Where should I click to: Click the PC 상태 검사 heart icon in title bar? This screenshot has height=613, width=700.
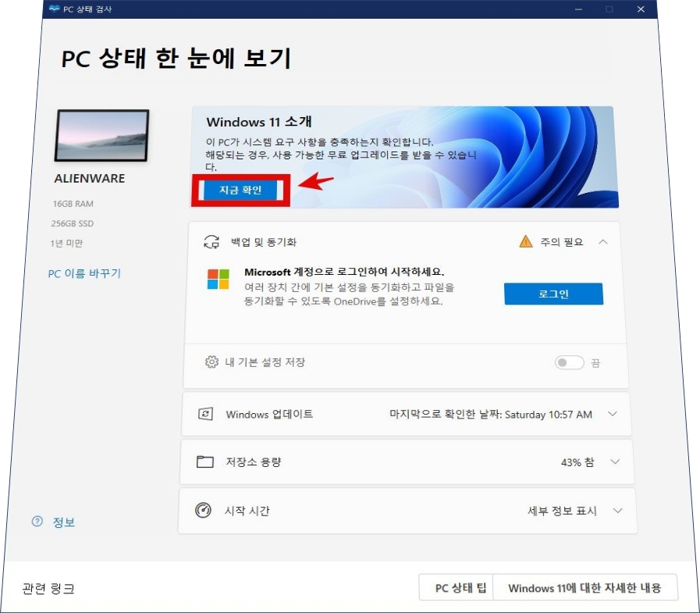pos(55,9)
